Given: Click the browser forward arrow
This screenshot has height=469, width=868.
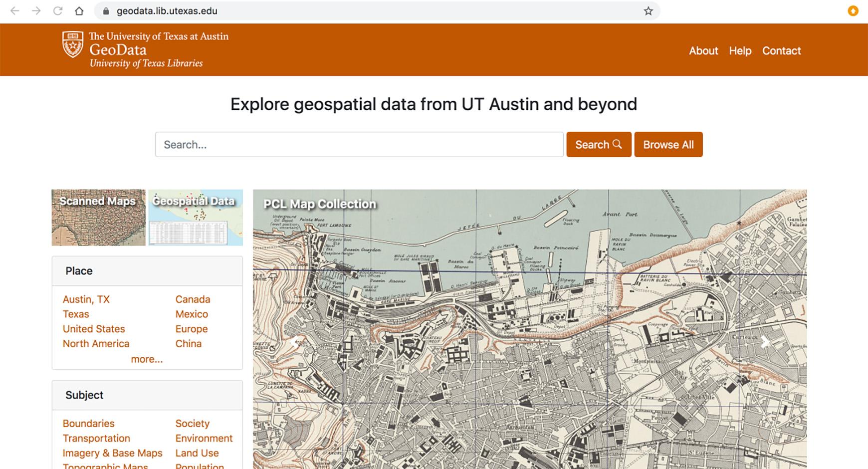Looking at the screenshot, I should coord(36,10).
